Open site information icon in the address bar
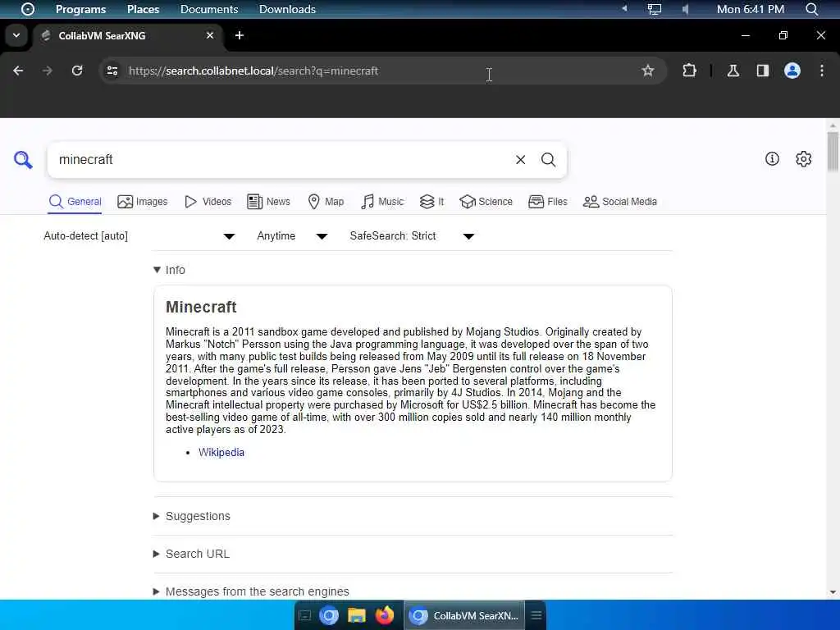Viewport: 840px width, 630px height. (112, 71)
